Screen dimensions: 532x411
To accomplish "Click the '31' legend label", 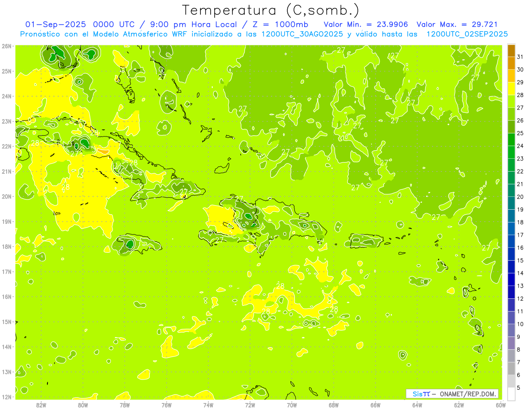I will (520, 57).
